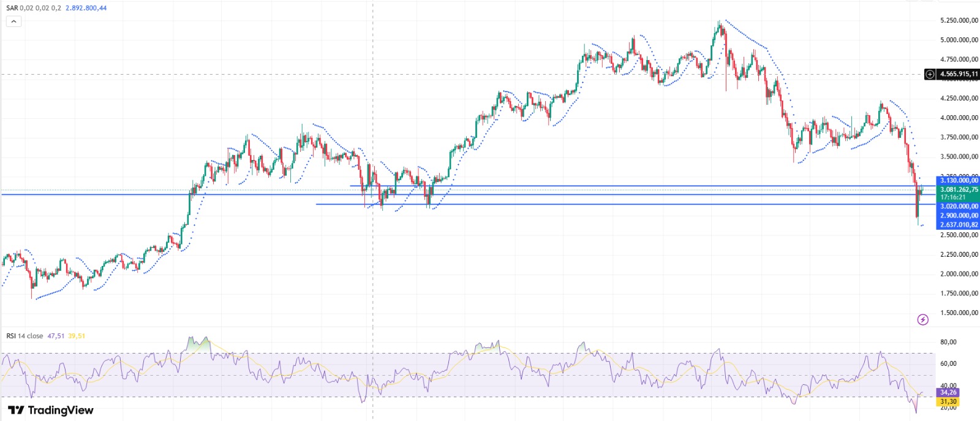Click the purple RSI value tag 34,26
This screenshot has width=980, height=421.
[948, 392]
